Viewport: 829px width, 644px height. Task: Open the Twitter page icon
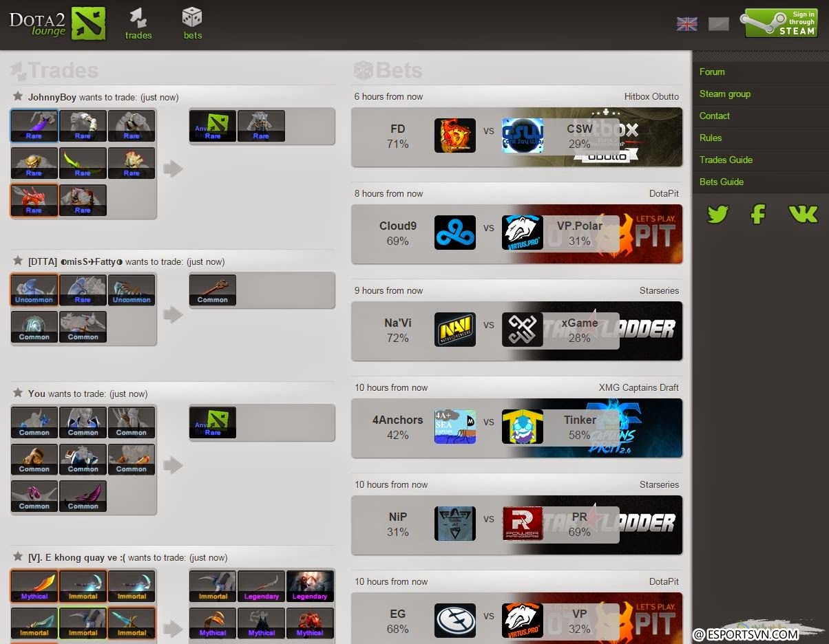[717, 215]
